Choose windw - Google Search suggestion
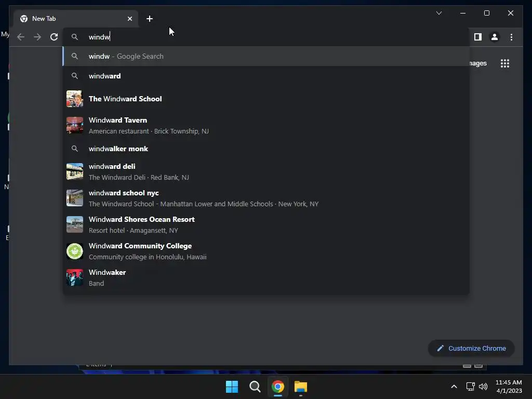532x399 pixels. coord(267,56)
